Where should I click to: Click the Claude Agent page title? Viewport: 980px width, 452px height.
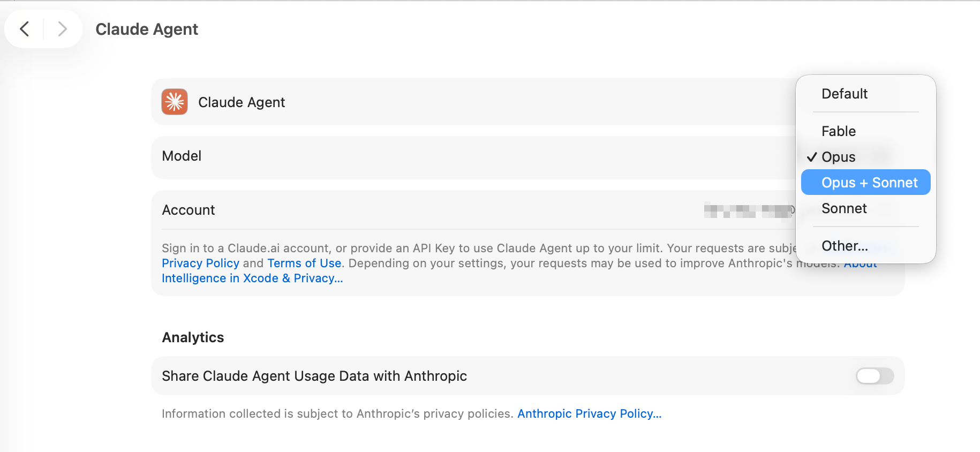pos(147,29)
